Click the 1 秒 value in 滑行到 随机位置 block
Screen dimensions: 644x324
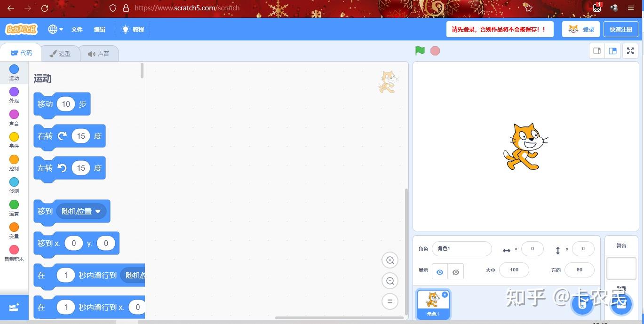click(66, 275)
